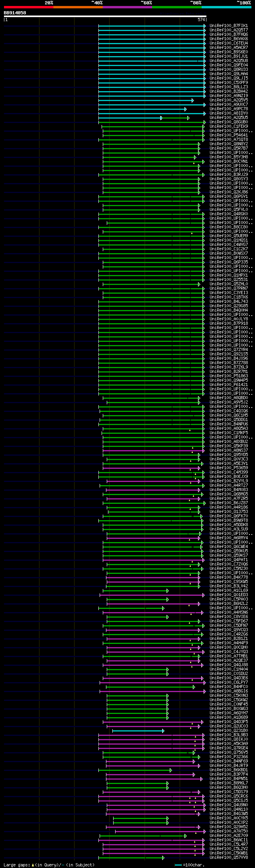255x868 pixels.
Task: Select the UniRef100_C5XPF9 entry
Action: 229,82
